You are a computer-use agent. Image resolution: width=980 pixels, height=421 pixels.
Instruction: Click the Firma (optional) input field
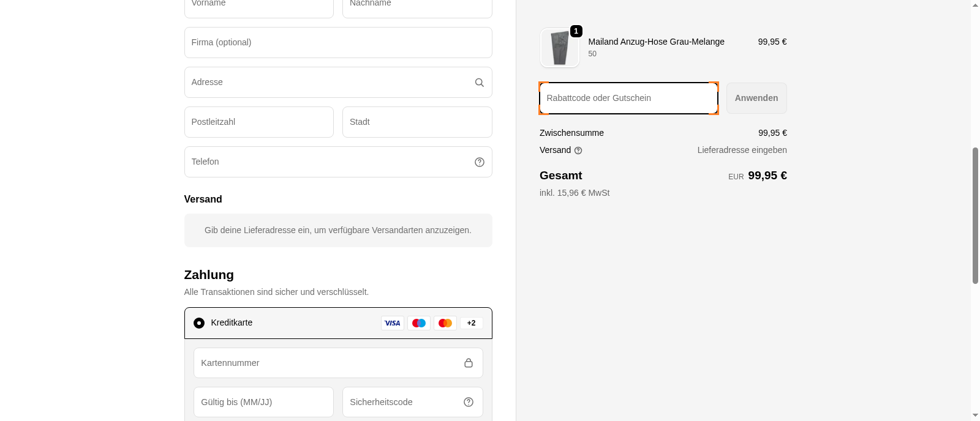pyautogui.click(x=338, y=42)
